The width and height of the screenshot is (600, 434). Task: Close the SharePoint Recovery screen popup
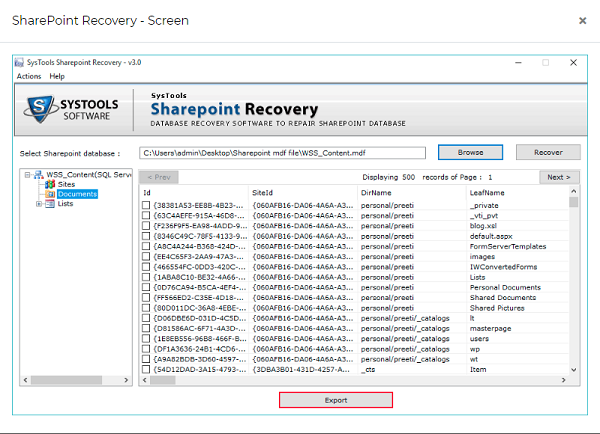(x=582, y=20)
